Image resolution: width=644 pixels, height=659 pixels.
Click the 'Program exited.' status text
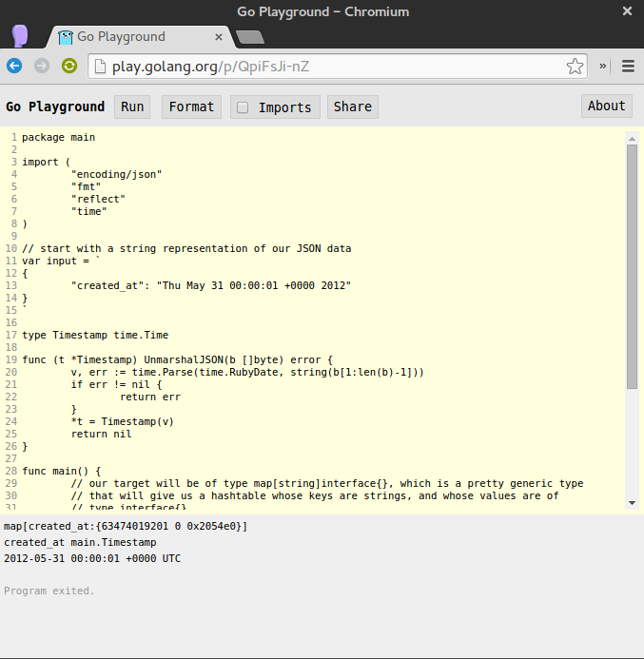(x=49, y=591)
